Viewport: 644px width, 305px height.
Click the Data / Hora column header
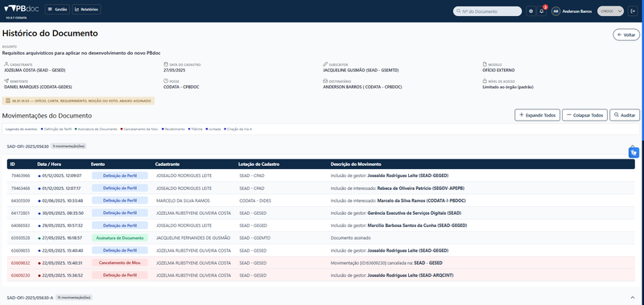[49, 164]
